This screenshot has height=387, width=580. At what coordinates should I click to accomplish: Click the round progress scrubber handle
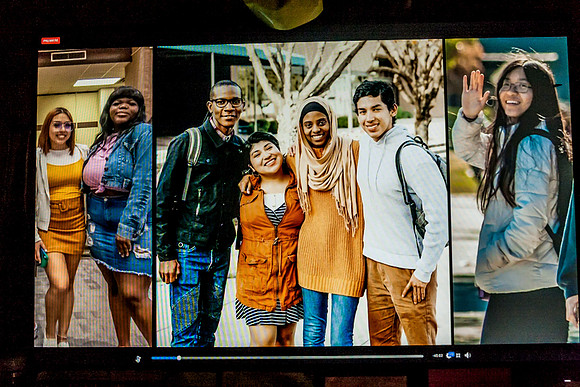[179, 358]
